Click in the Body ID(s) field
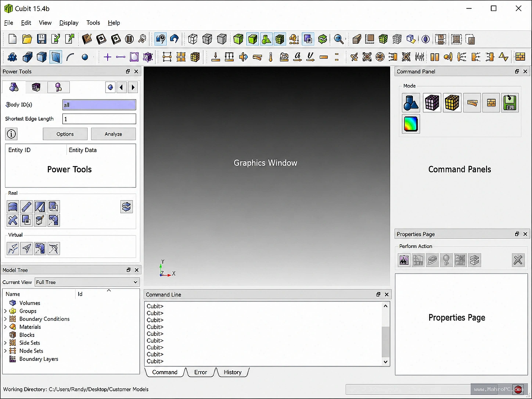This screenshot has height=399, width=532. 99,105
